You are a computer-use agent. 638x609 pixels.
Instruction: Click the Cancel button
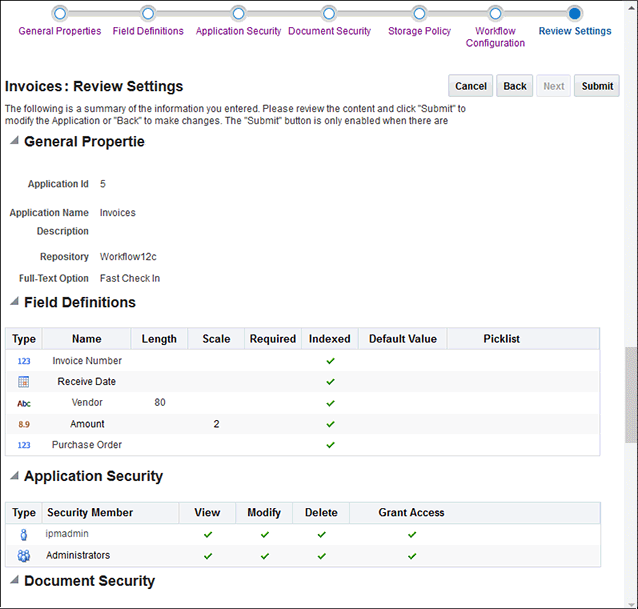471,86
